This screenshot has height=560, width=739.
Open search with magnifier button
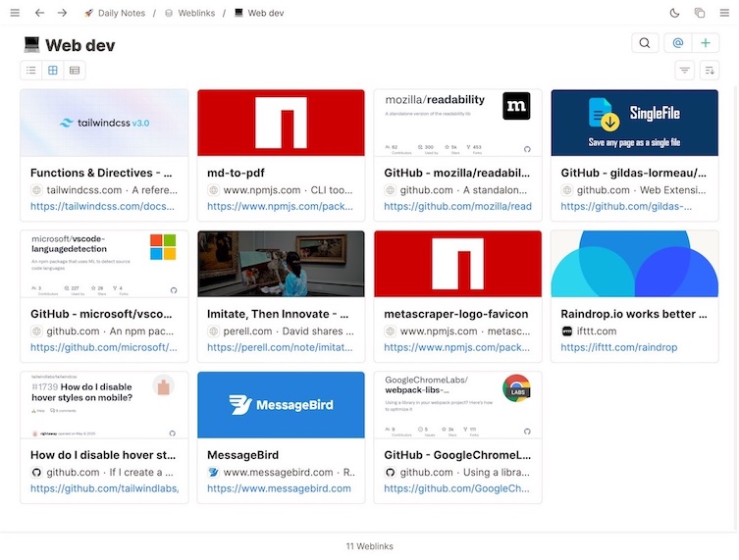(x=644, y=43)
